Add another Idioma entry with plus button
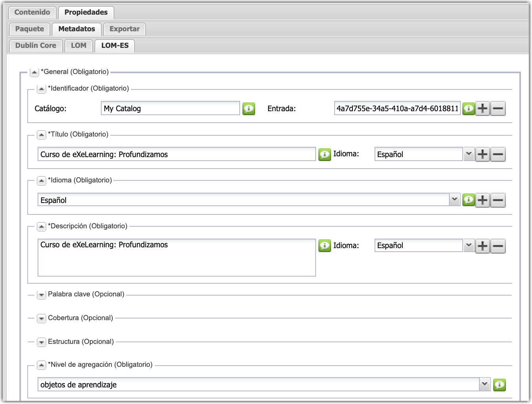The width and height of the screenshot is (532, 404). coord(483,200)
